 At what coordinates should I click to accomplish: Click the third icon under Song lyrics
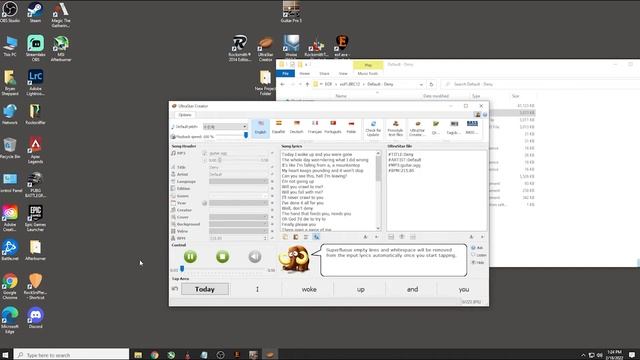tap(306, 237)
